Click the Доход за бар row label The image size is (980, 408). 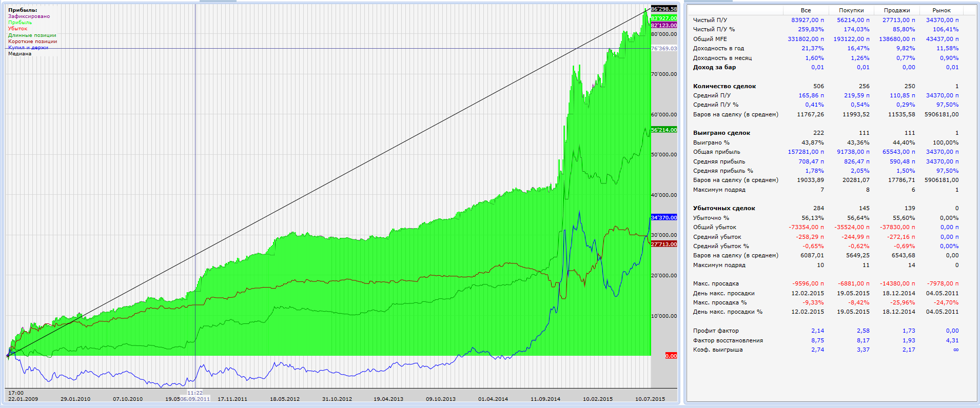[x=715, y=67]
